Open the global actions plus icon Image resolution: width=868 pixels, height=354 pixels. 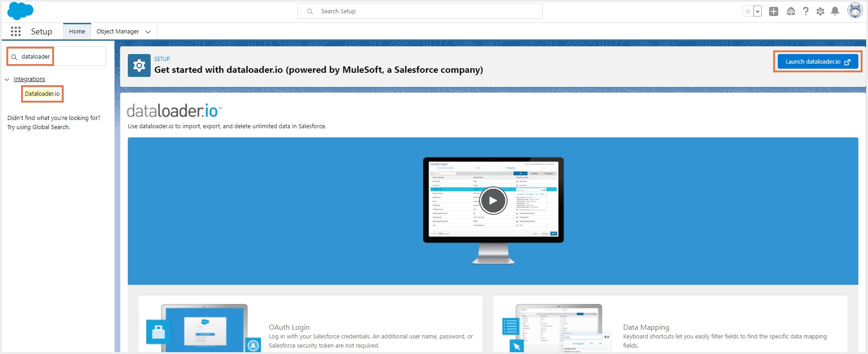click(x=774, y=11)
